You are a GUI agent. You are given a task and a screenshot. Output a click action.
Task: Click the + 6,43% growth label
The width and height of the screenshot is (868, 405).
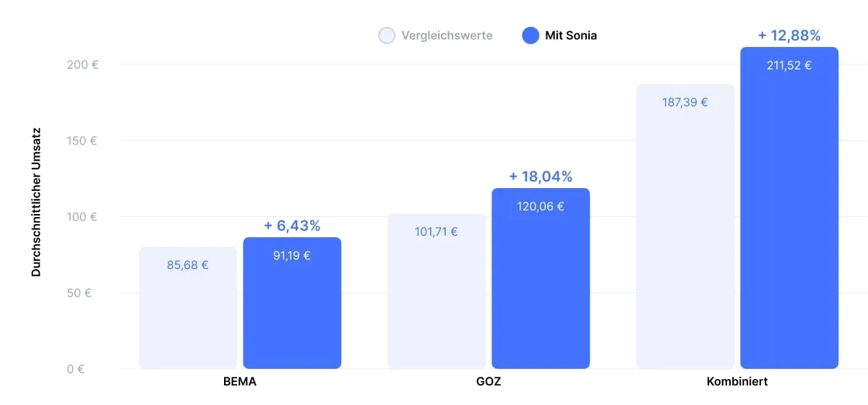(x=292, y=226)
